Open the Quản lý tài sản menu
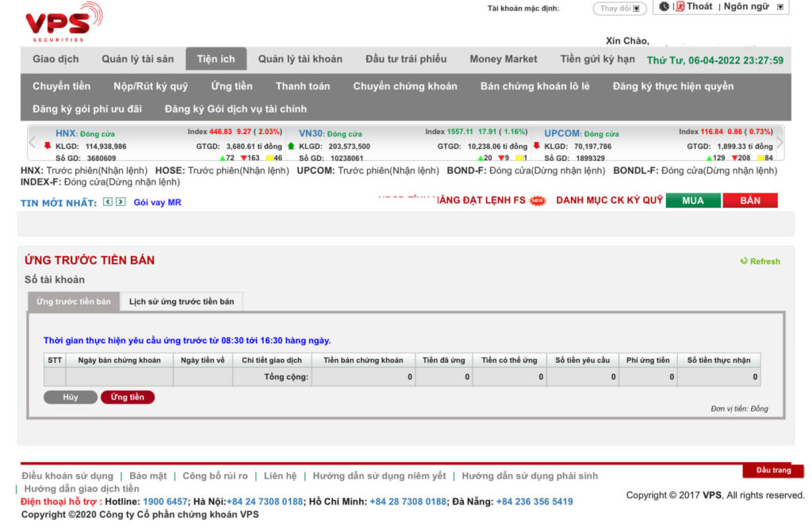The height and width of the screenshot is (531, 812). point(138,59)
